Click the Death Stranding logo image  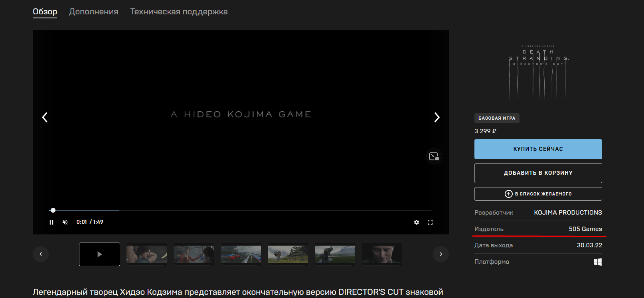[539, 72]
